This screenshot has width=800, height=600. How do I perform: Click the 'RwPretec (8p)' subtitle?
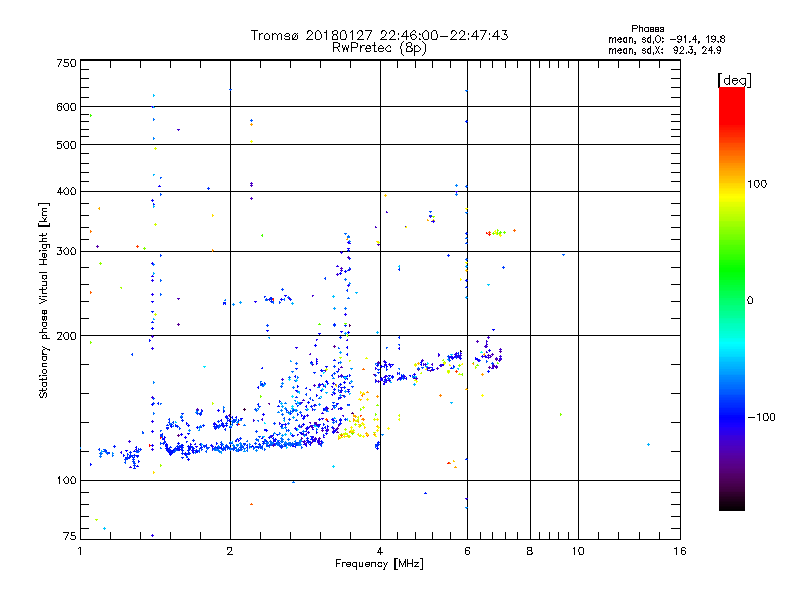[x=379, y=48]
